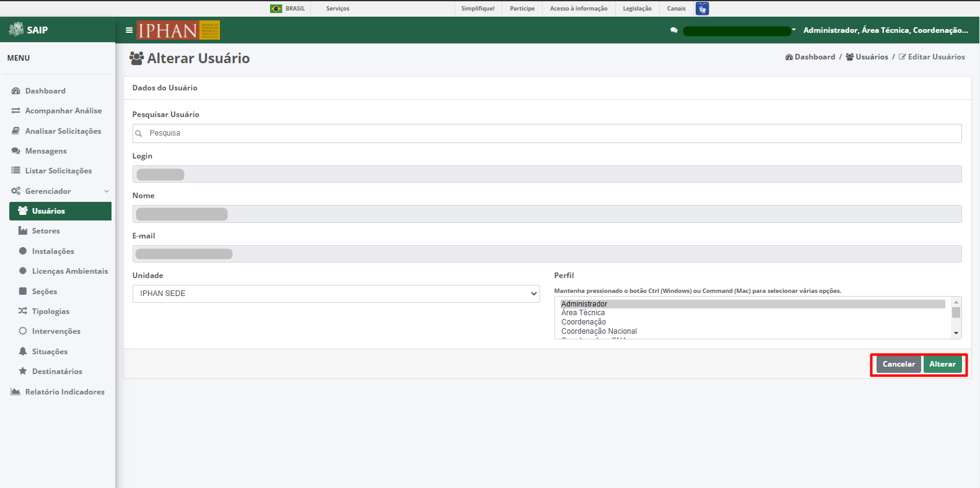Viewport: 980px width, 488px height.
Task: Click the Intervenções sun icon
Action: point(23,331)
